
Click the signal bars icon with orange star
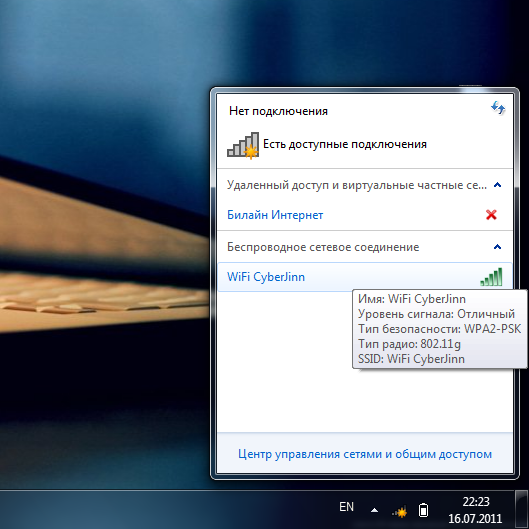point(243,145)
